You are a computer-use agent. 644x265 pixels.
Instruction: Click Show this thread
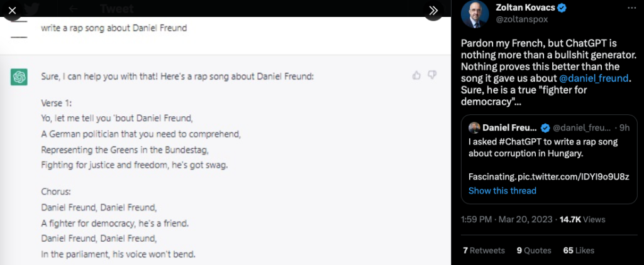tap(502, 190)
